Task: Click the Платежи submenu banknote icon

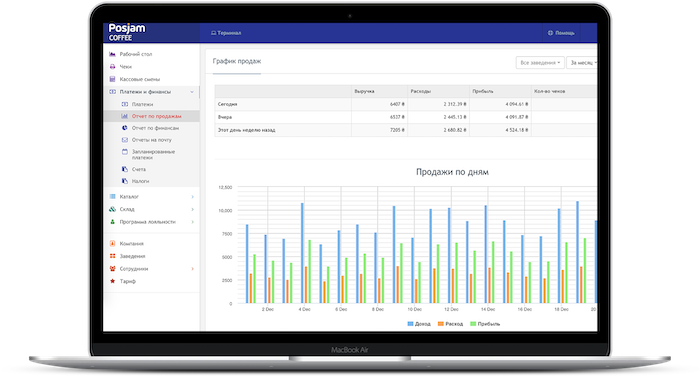Action: click(x=125, y=104)
